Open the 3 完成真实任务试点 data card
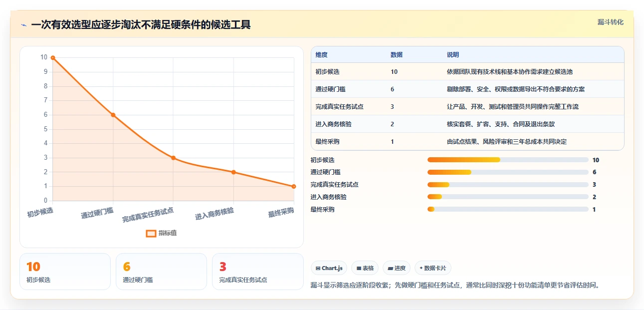Screen dimensions: 644x310 pos(257,272)
